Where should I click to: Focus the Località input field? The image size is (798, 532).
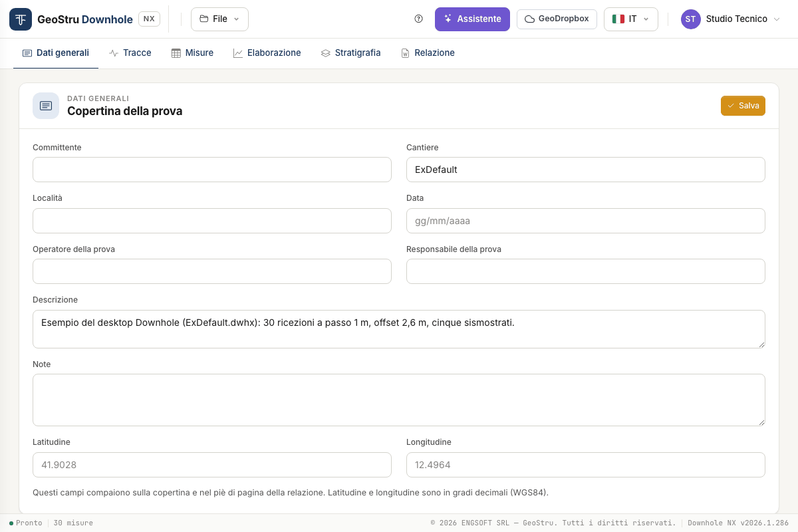(x=212, y=221)
